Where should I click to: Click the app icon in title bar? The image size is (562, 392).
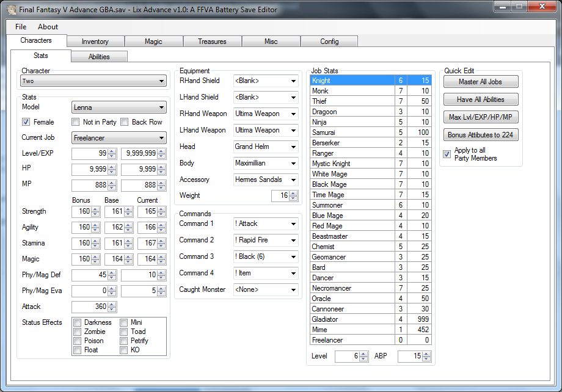click(12, 9)
